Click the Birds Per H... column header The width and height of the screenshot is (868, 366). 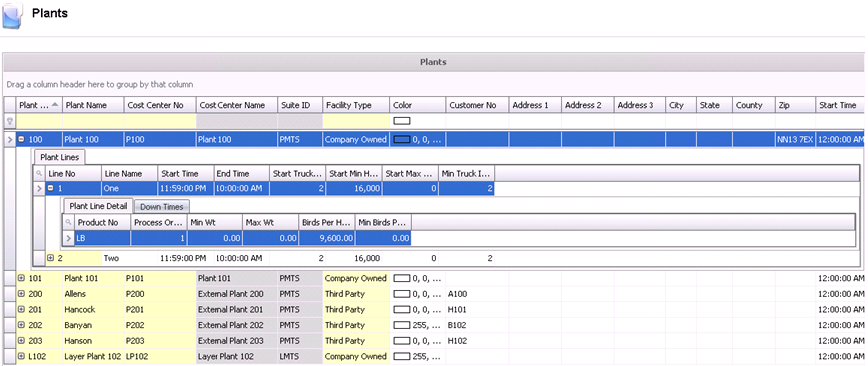point(326,223)
